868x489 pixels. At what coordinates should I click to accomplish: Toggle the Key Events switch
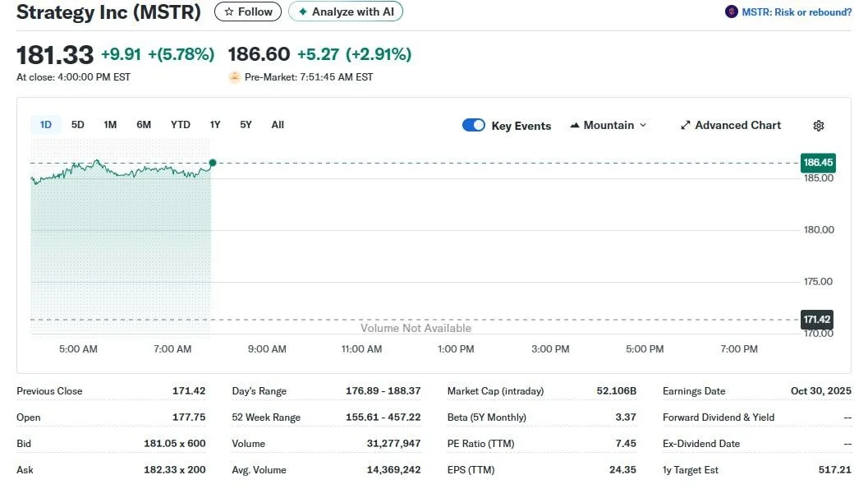pos(474,125)
